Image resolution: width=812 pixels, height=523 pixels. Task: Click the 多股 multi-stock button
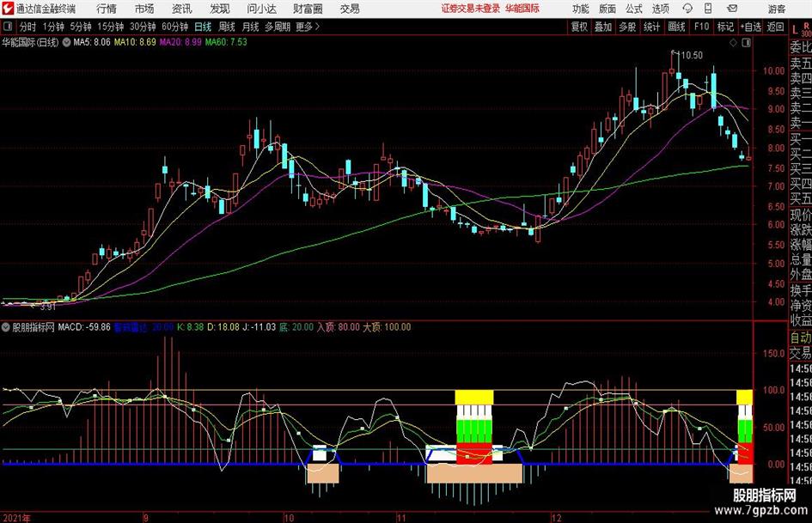(627, 27)
